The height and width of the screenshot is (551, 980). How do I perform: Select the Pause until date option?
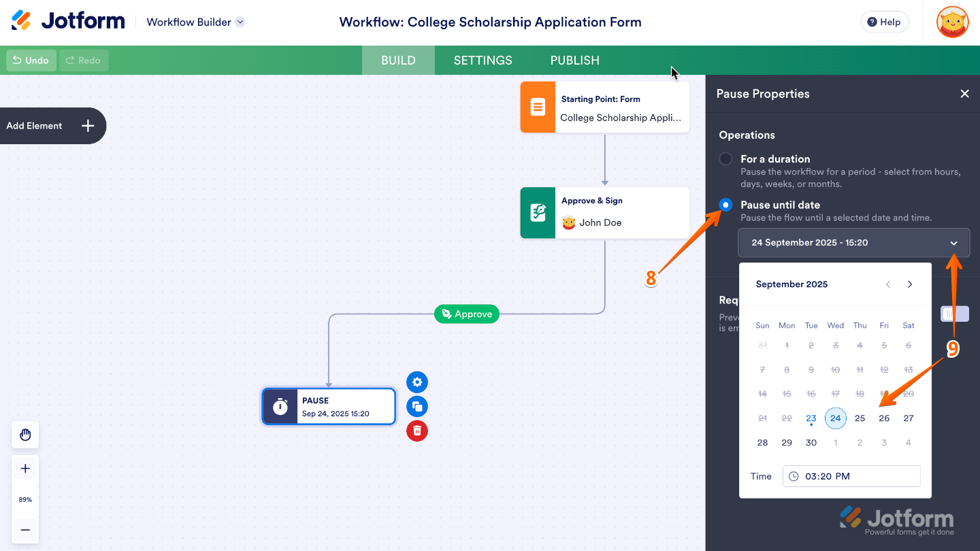[726, 205]
